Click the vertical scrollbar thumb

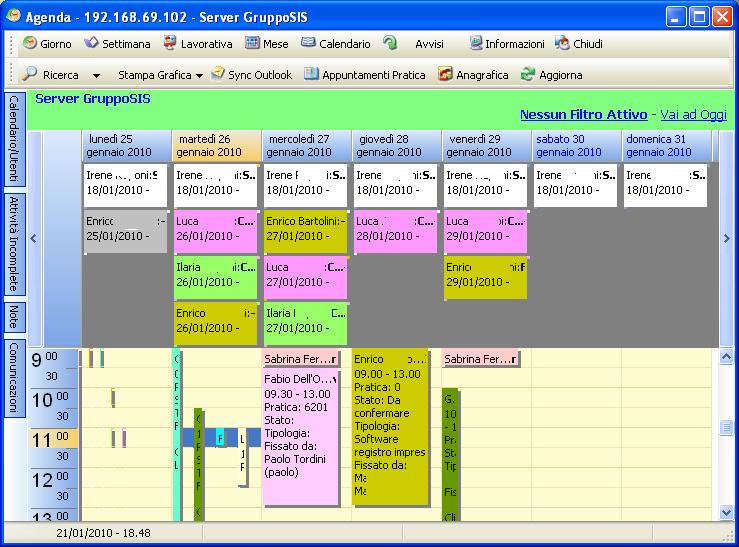click(x=726, y=428)
